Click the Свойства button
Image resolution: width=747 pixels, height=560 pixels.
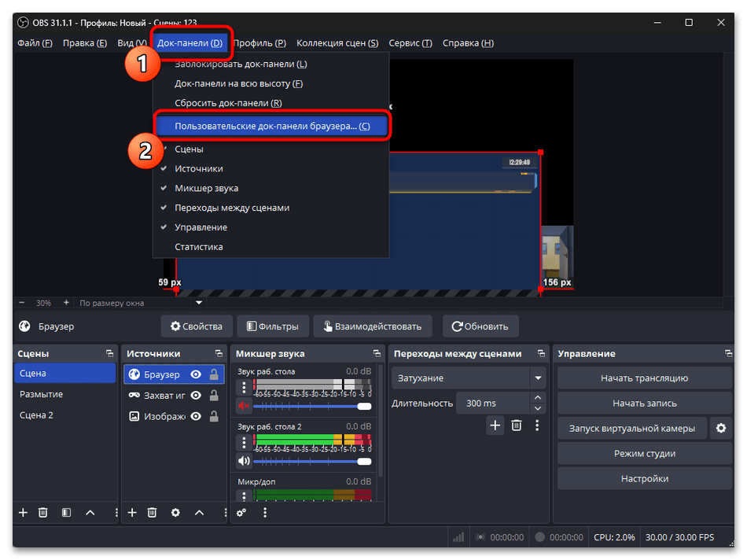tap(197, 326)
